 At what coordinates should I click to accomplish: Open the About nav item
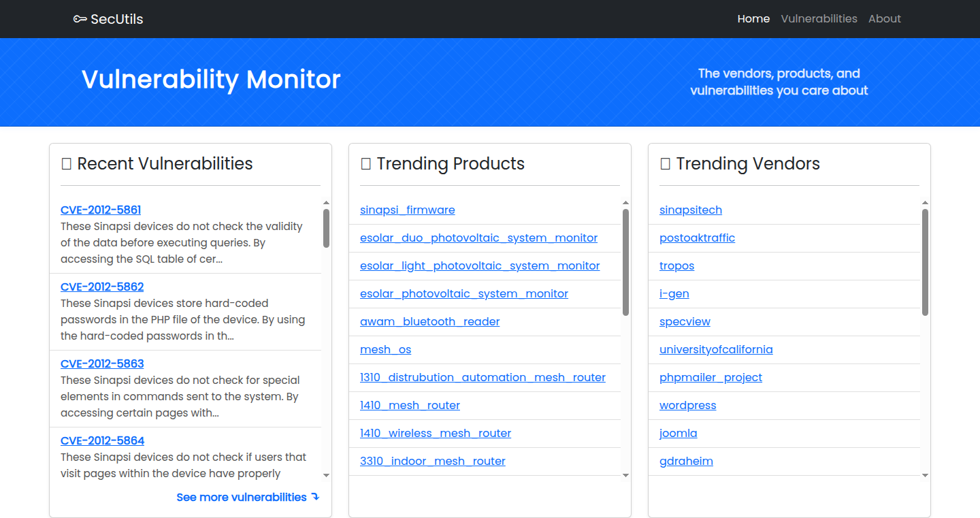884,19
